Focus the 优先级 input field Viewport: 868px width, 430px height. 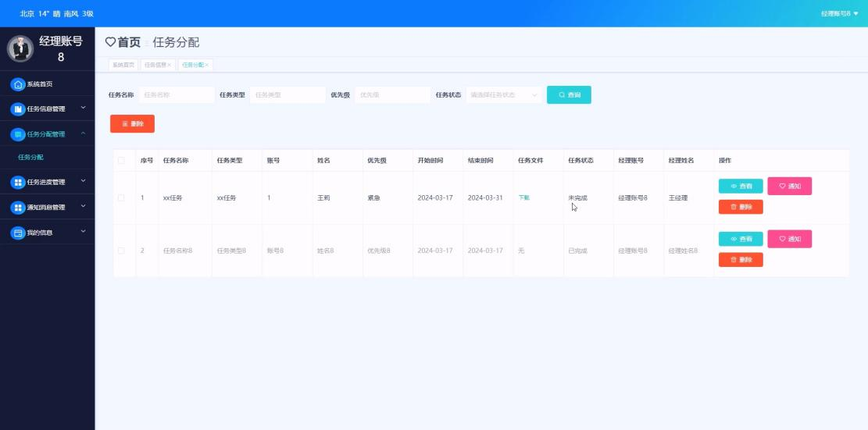click(x=392, y=95)
